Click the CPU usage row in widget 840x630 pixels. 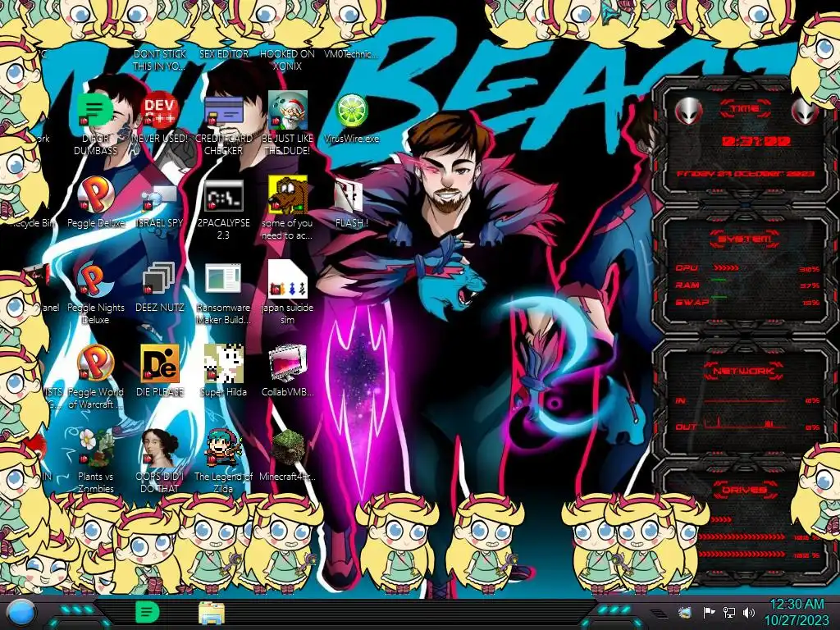tap(746, 268)
